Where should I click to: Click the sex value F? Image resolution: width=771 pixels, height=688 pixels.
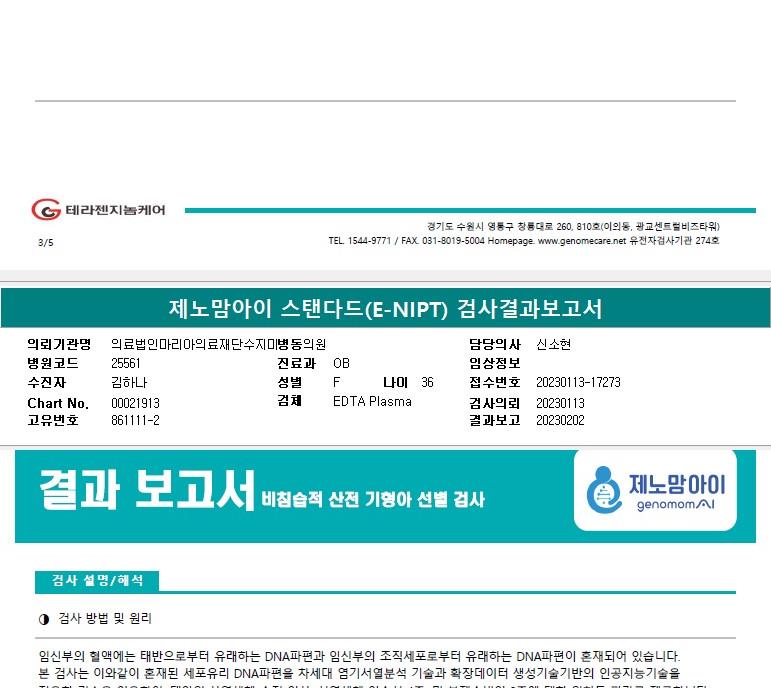[x=336, y=383]
